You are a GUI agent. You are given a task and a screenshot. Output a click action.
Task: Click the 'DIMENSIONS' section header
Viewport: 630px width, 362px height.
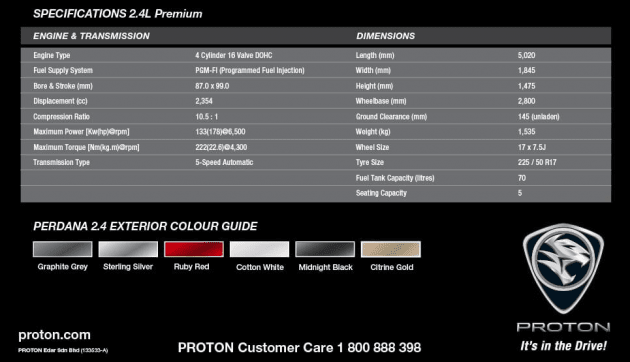(x=385, y=36)
